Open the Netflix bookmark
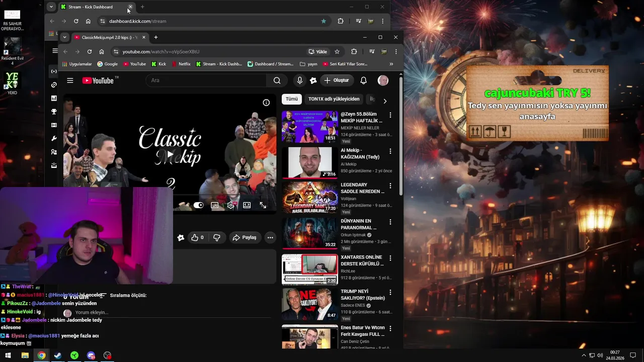The height and width of the screenshot is (362, 644). pyautogui.click(x=181, y=64)
